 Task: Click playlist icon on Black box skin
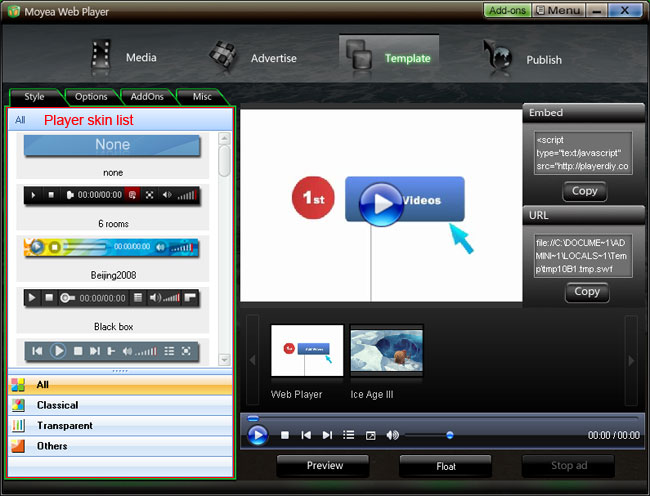click(x=138, y=298)
